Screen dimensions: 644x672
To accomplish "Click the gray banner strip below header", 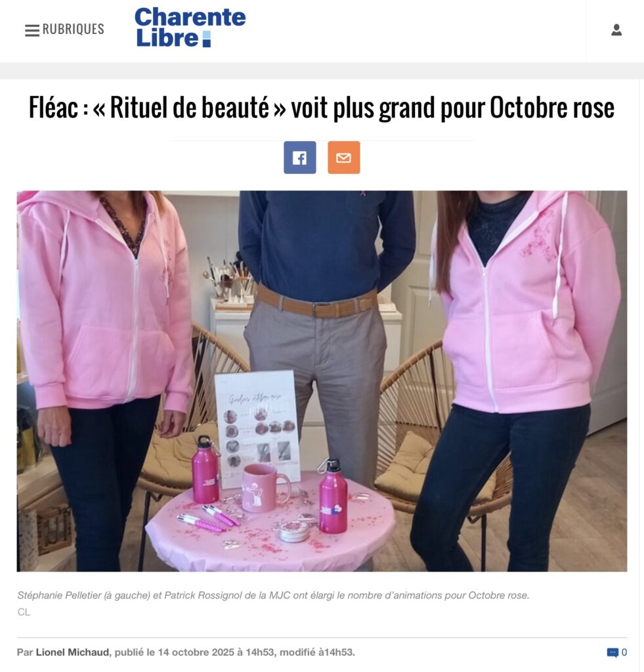I will pos(322,71).
